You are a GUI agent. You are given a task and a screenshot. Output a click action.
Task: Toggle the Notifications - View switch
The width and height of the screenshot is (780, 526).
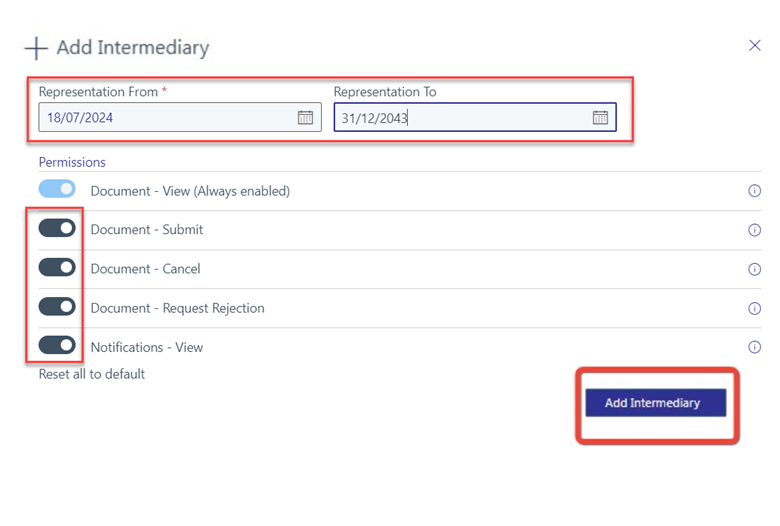click(57, 346)
